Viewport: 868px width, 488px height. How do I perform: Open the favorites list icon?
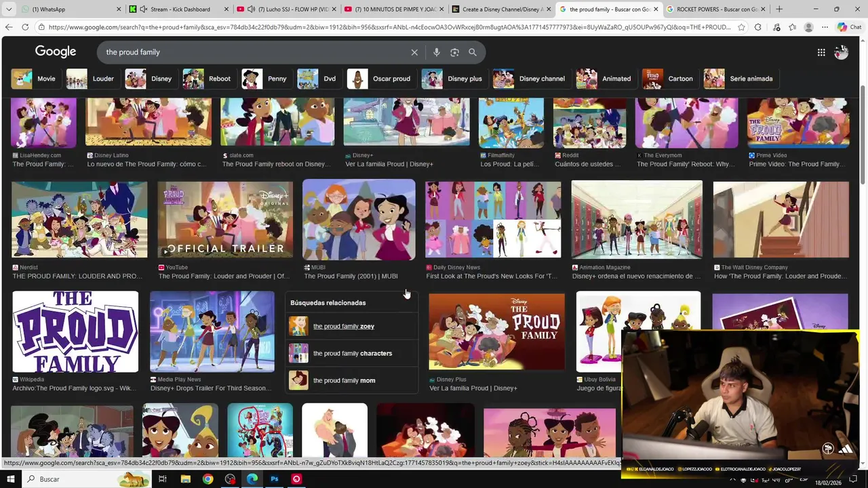pos(792,27)
